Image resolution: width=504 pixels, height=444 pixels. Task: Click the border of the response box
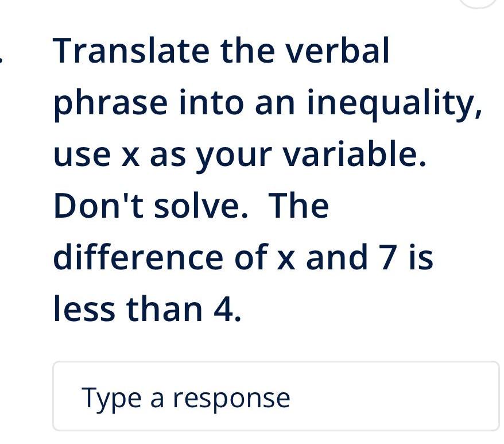[276, 362]
